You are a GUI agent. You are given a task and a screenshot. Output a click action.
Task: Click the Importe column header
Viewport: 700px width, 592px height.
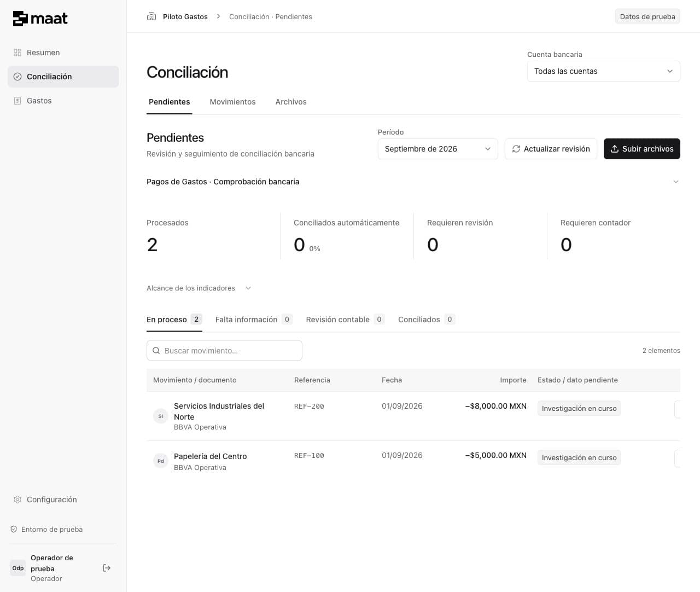[x=513, y=380]
